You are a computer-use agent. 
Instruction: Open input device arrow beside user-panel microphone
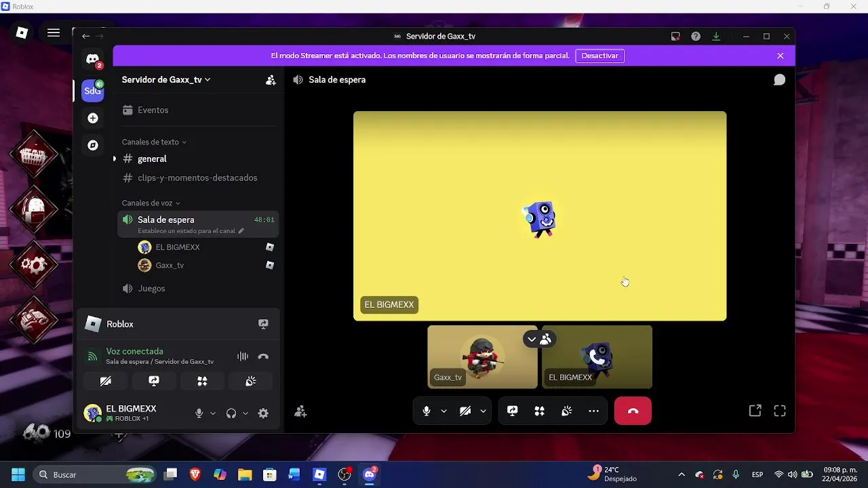click(x=213, y=413)
